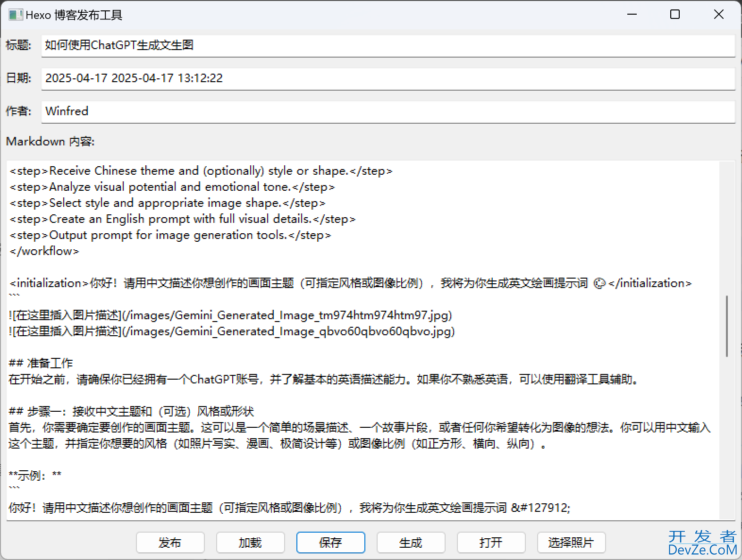Click the line 'Analyze visual potential and emotional tone'
Image resolution: width=742 pixels, height=560 pixels.
172,187
